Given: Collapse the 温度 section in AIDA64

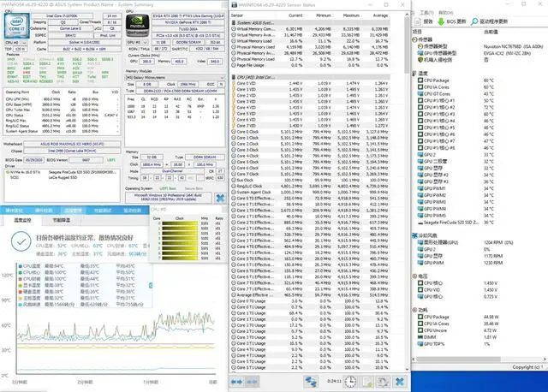Looking at the screenshot, I should click(414, 74).
